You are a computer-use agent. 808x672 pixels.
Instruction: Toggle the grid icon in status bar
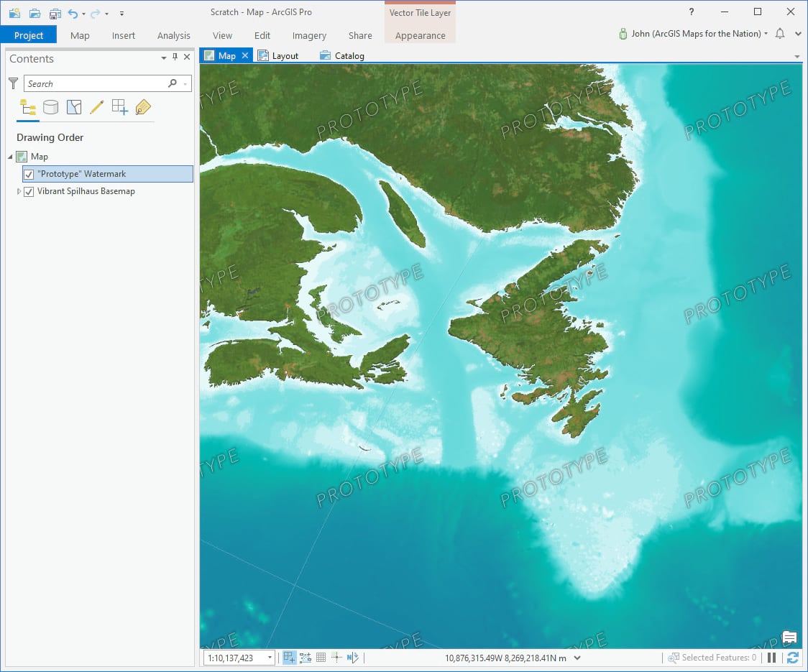click(x=321, y=658)
